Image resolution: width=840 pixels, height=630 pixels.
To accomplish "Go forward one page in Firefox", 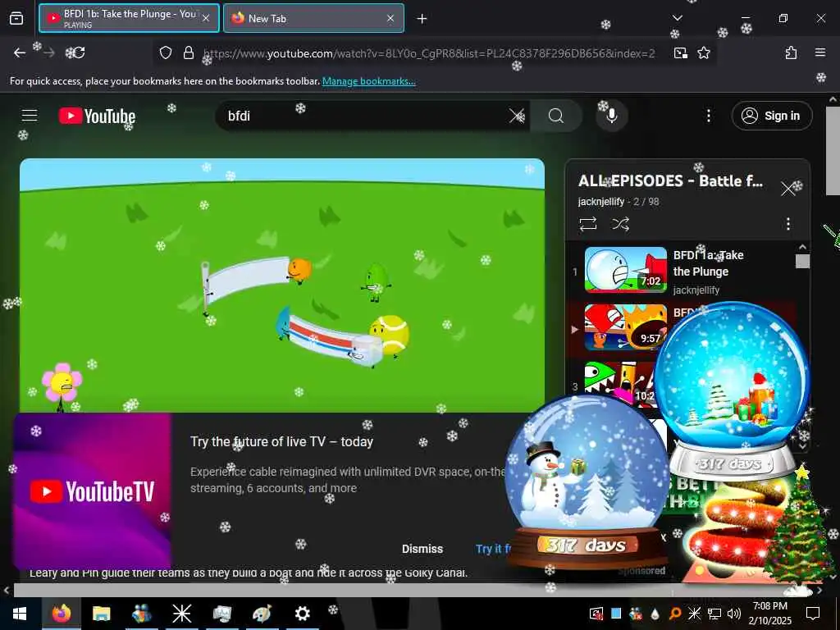I will click(x=49, y=52).
